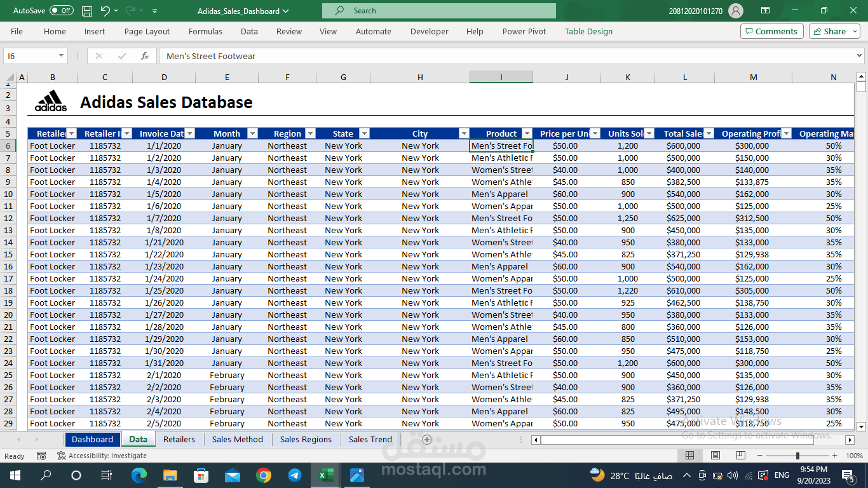Click the Undo arrow icon
The height and width of the screenshot is (488, 868).
[x=105, y=11]
